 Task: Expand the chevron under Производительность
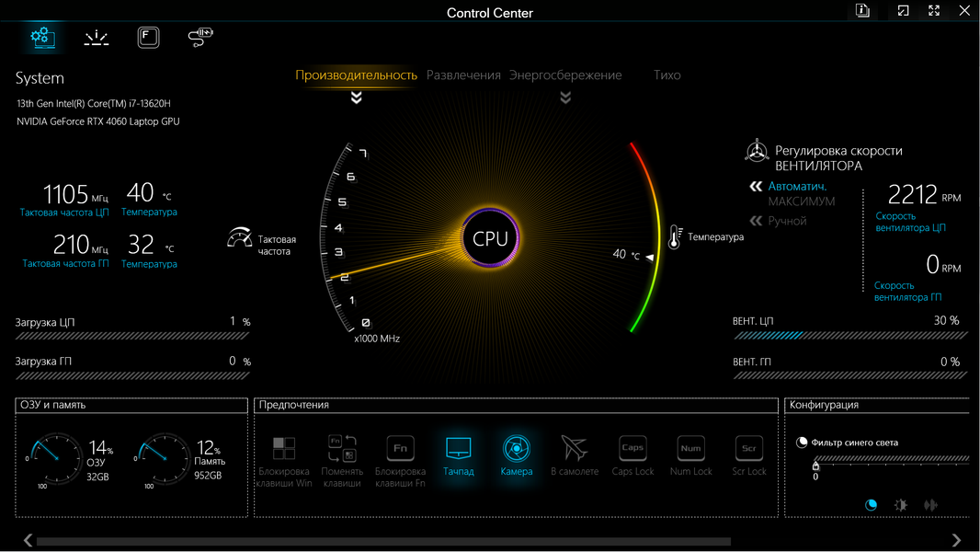tap(357, 97)
